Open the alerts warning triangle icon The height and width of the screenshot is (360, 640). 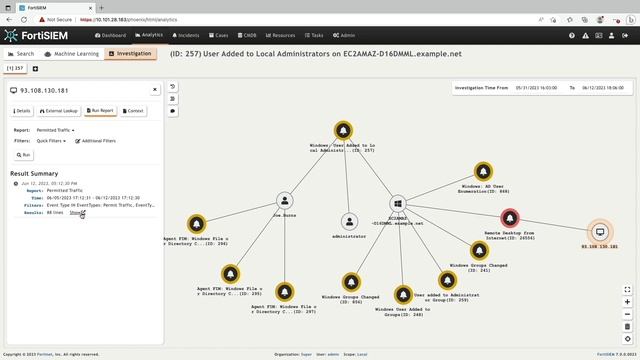[585, 36]
